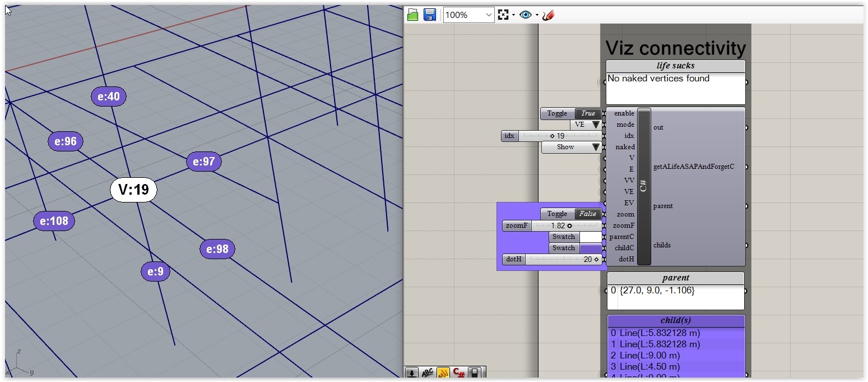
Task: Select the e:98 edge dot
Action: click(217, 249)
